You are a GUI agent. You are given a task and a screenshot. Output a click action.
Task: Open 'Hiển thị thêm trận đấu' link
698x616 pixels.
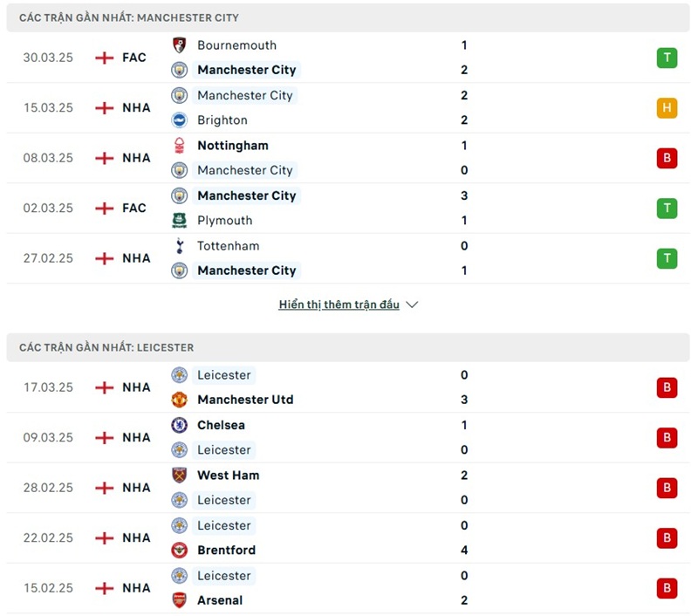(339, 305)
